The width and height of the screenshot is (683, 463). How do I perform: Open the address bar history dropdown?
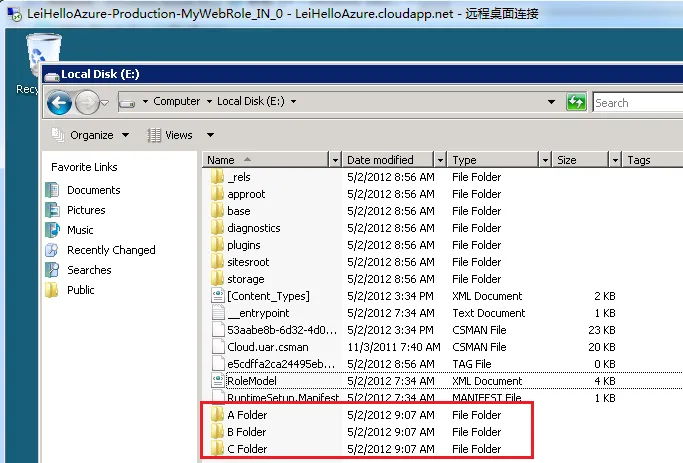point(551,102)
